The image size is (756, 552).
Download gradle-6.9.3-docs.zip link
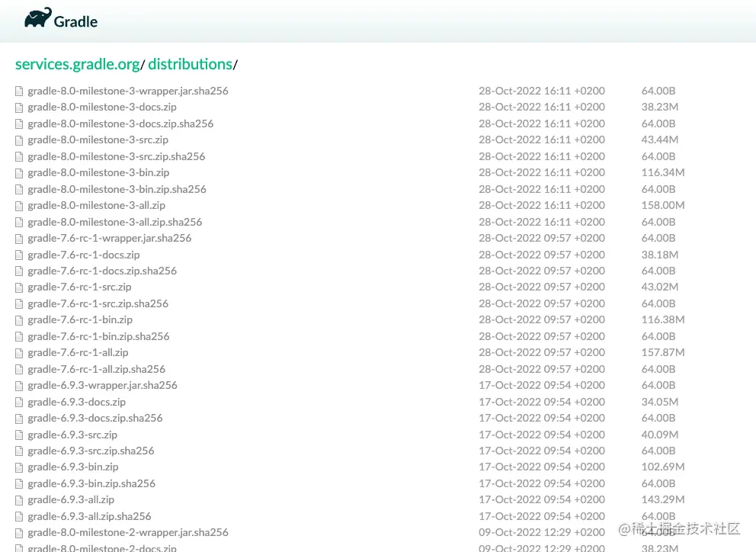tap(77, 402)
